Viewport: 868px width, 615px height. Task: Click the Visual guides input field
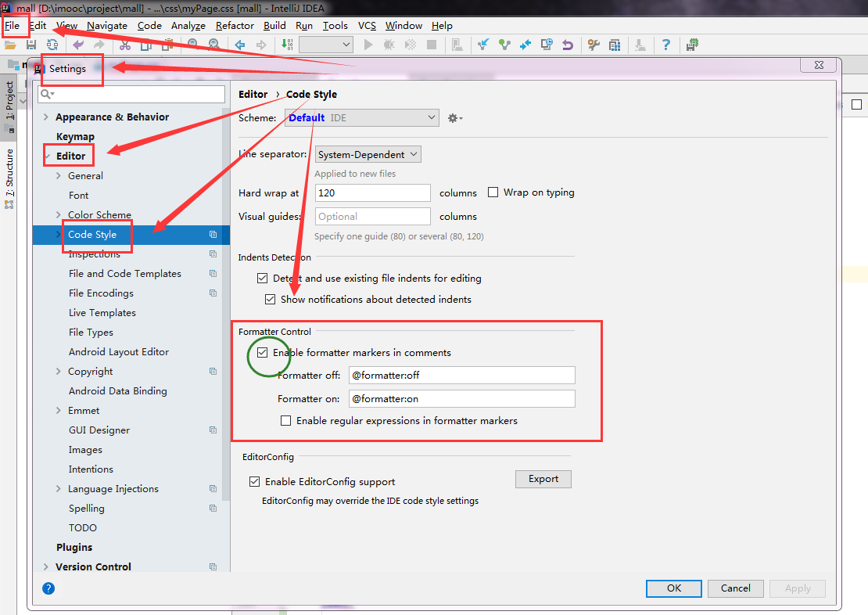pyautogui.click(x=372, y=216)
